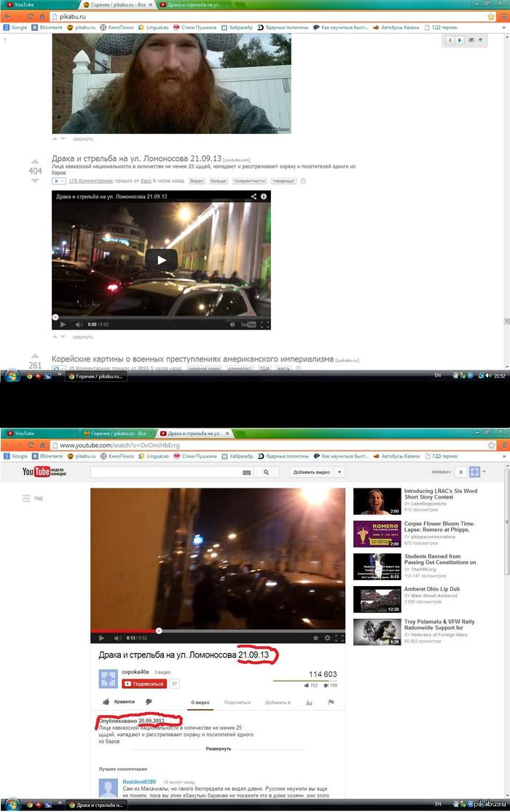Open the statistics bar chart icon under the video

pos(309,702)
